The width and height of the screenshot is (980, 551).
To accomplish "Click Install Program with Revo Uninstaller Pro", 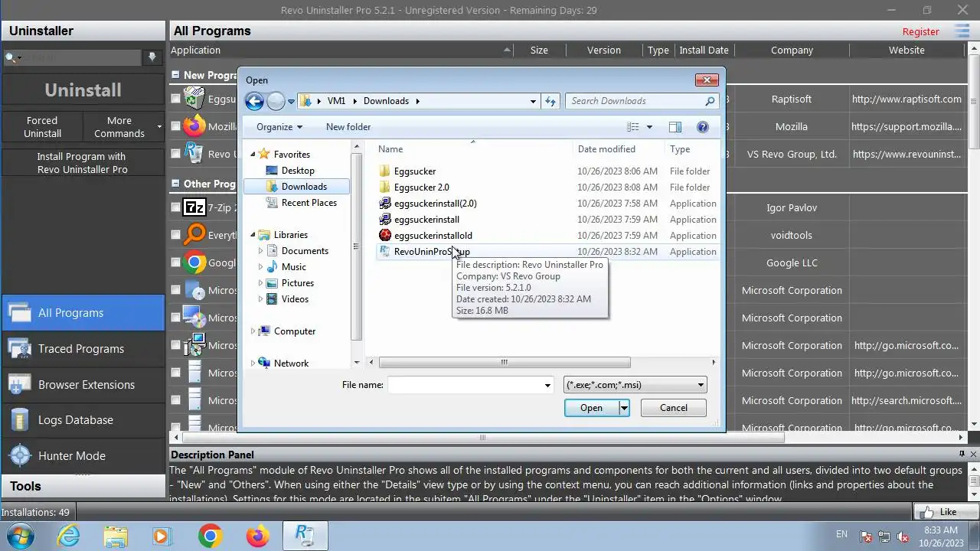I will 83,162.
